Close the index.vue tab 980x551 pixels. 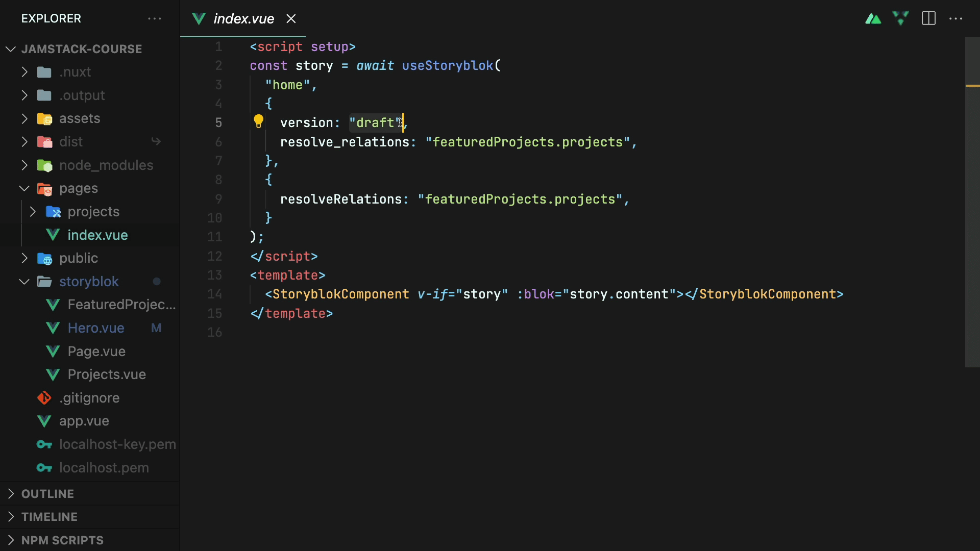(291, 19)
